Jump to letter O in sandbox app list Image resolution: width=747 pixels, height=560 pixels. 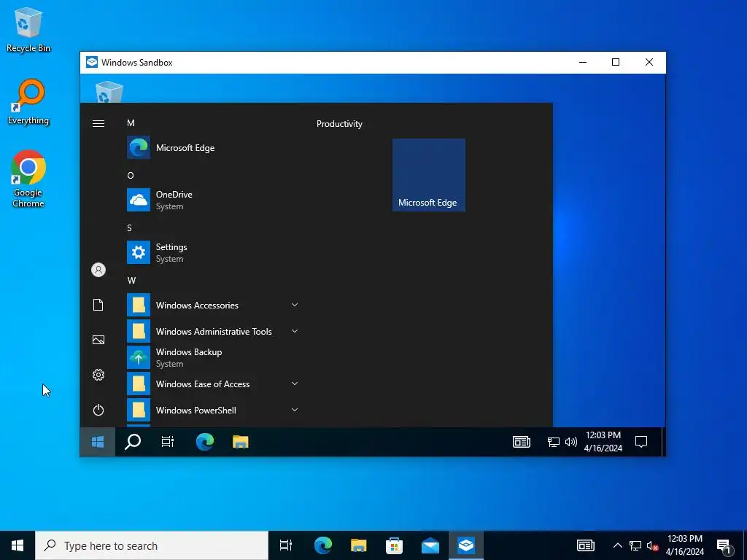click(x=131, y=176)
